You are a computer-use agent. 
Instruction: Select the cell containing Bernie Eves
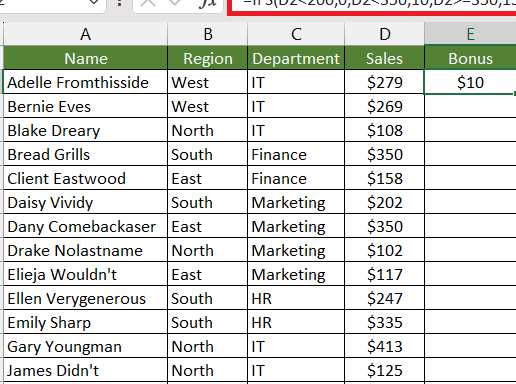pos(85,106)
